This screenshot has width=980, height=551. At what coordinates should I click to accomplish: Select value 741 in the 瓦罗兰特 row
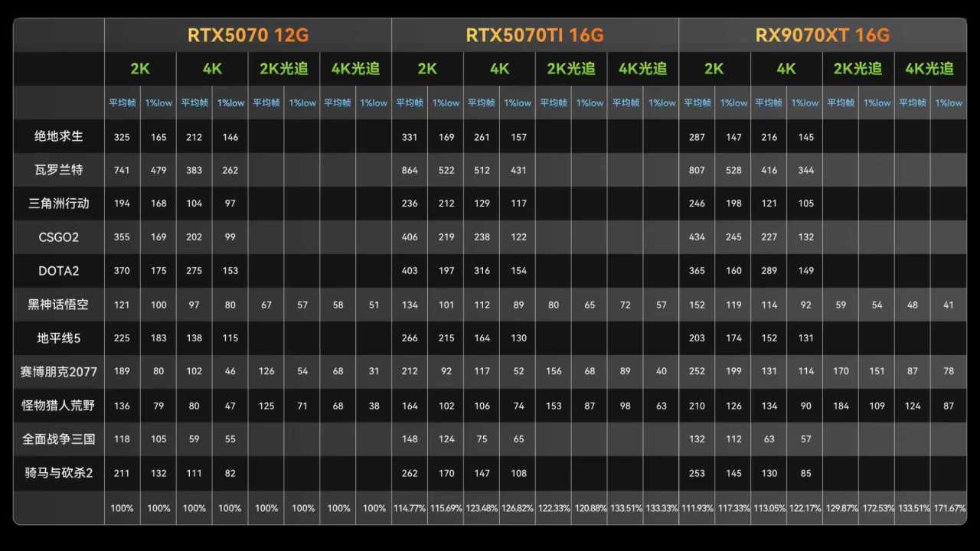[122, 171]
